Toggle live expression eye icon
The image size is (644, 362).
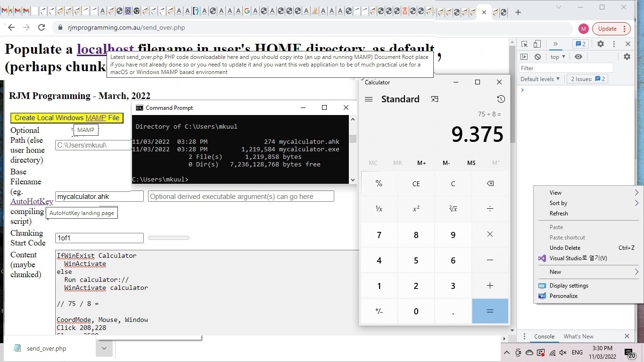pyautogui.click(x=578, y=57)
